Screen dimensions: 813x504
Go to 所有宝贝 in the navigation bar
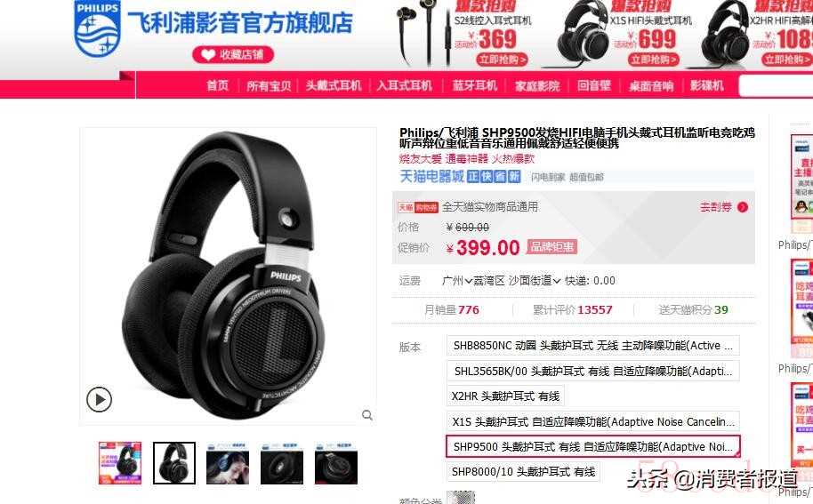coord(270,85)
